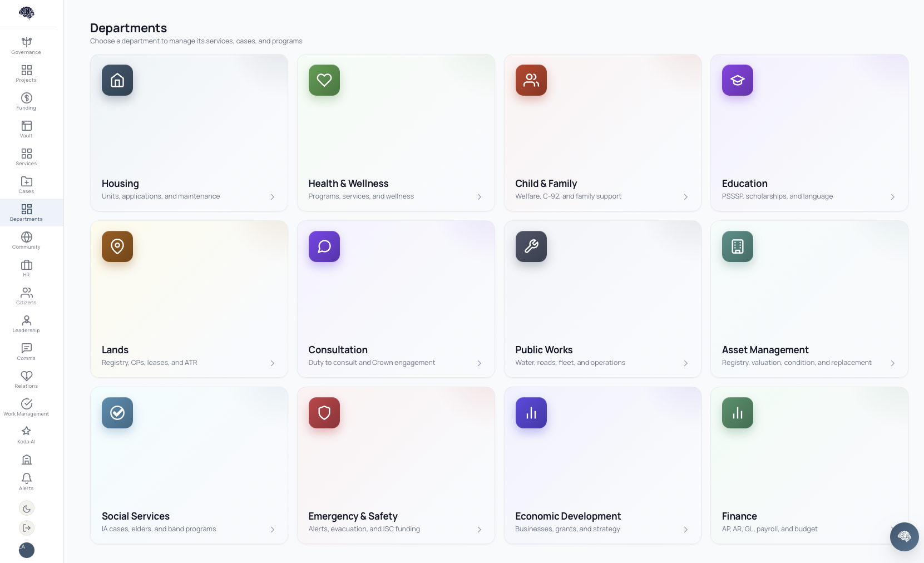
Task: Expand Lands card chevron arrow
Action: (273, 363)
